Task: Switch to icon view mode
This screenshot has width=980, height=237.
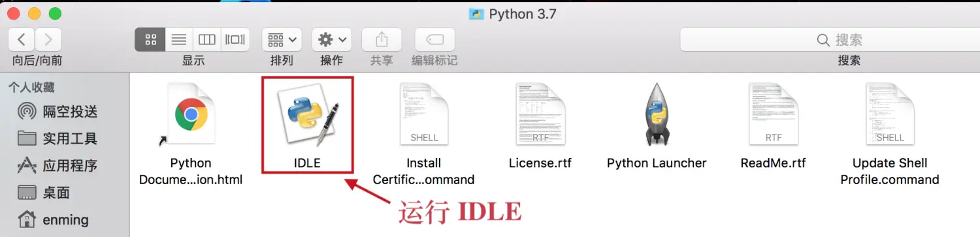Action: pos(150,40)
